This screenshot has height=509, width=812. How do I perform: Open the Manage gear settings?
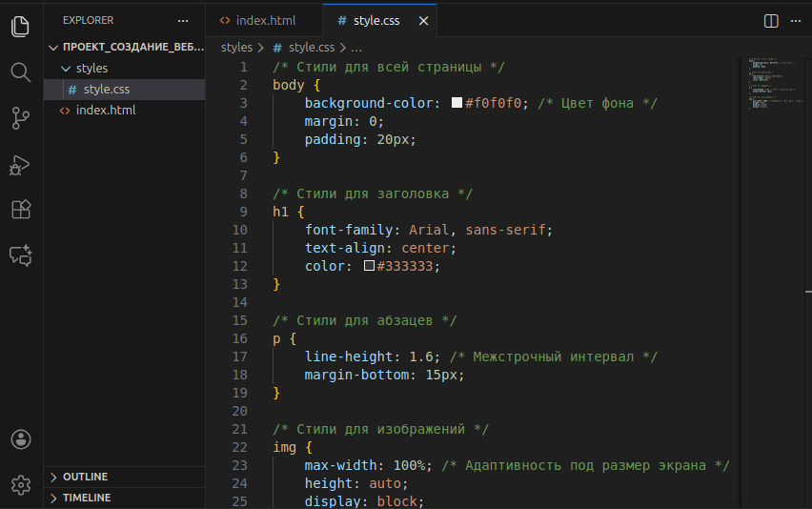click(21, 484)
